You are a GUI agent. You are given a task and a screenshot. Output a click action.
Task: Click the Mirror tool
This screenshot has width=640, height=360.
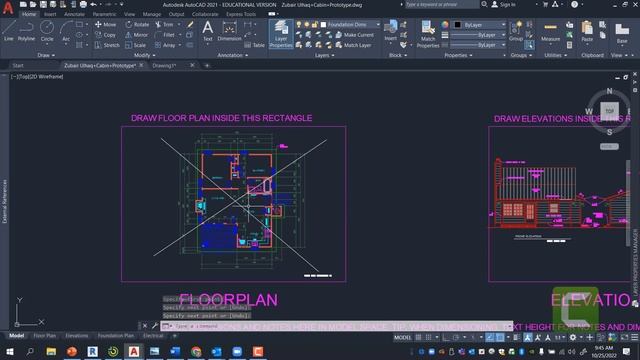click(x=137, y=35)
